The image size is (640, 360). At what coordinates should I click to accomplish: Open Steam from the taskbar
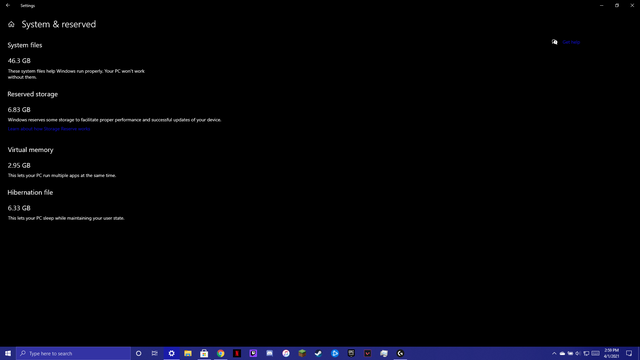318,353
